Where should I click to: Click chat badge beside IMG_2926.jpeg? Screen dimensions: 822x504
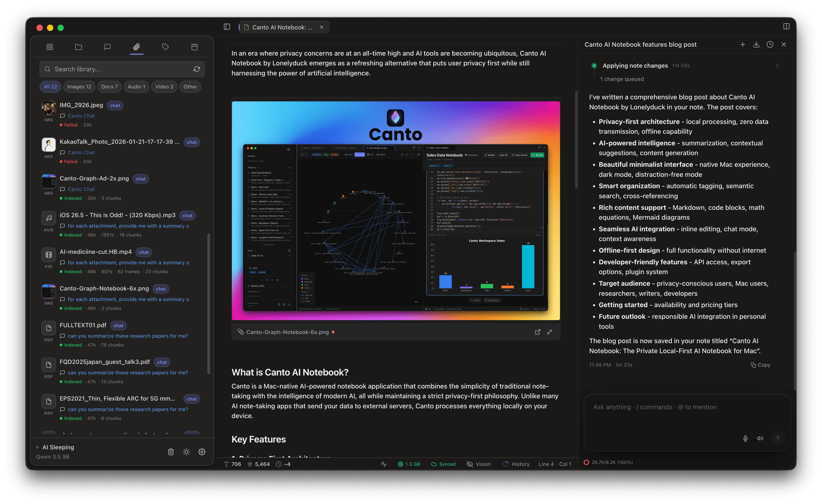click(115, 105)
